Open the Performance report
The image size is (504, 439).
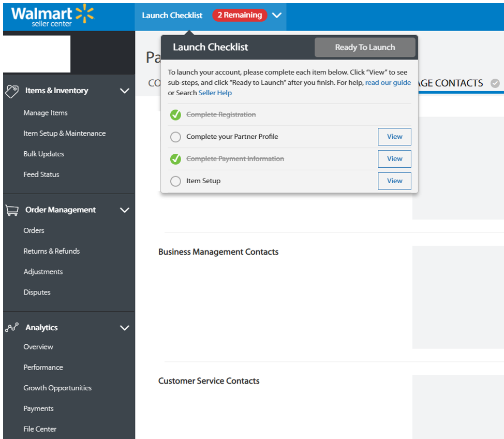tap(43, 368)
